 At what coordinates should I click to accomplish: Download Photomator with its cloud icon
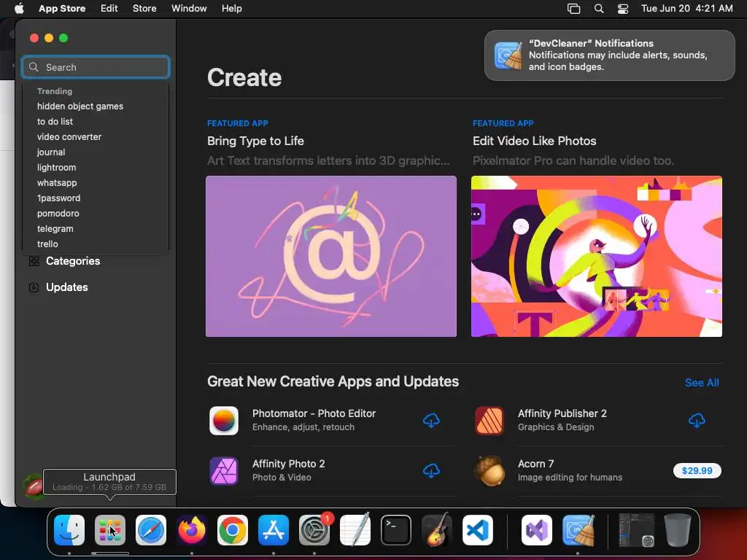431,421
